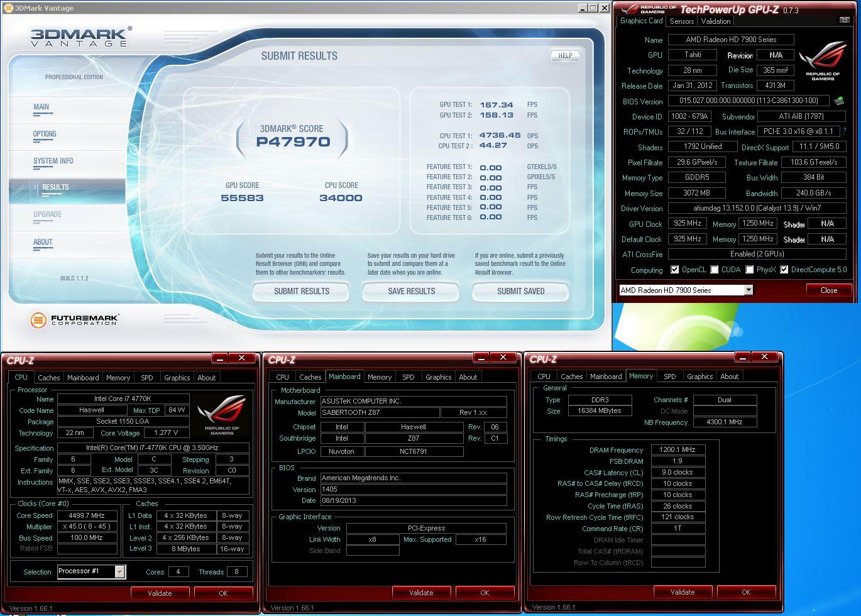Click the BIOS save chip icon in GPU-Z
861x616 pixels.
pyautogui.click(x=839, y=101)
